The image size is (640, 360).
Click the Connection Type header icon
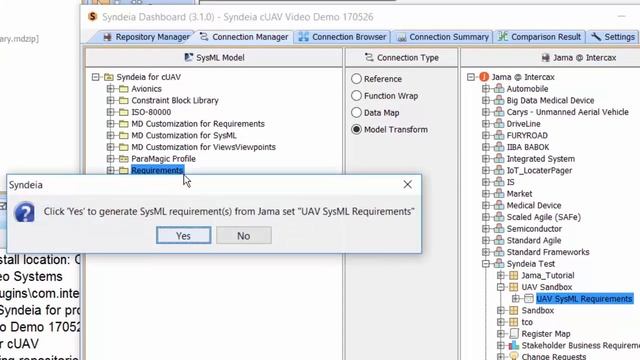[369, 58]
